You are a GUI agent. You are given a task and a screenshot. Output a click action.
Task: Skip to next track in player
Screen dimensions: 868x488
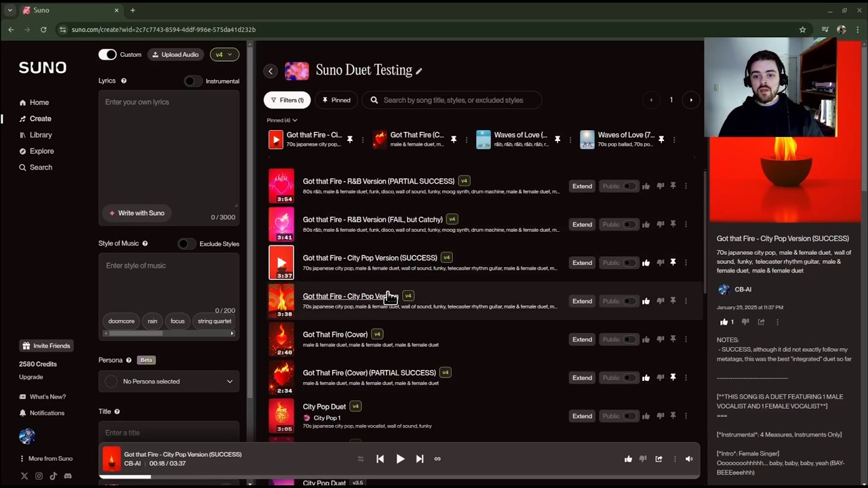420,459
